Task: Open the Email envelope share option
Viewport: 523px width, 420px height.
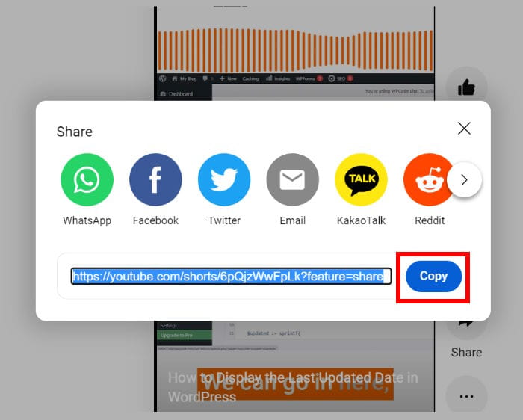Action: 293,180
